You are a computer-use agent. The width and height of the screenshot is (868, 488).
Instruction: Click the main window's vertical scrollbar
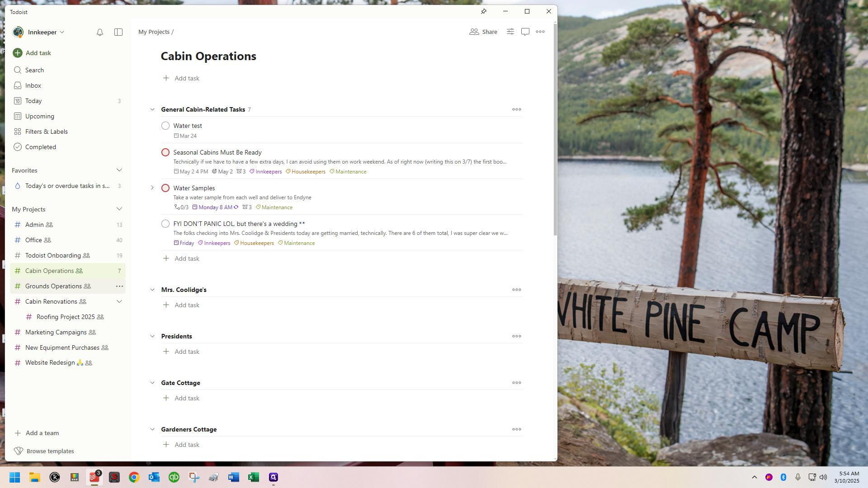tap(555, 131)
